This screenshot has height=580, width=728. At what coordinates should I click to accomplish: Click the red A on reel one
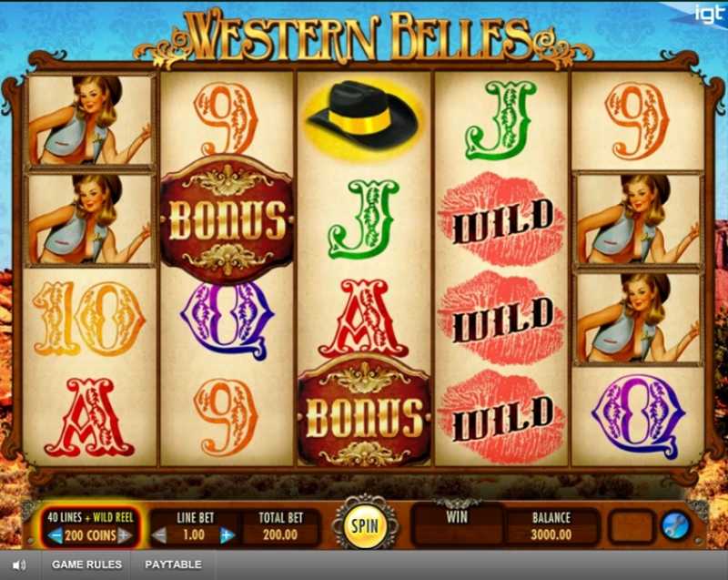[x=89, y=417]
